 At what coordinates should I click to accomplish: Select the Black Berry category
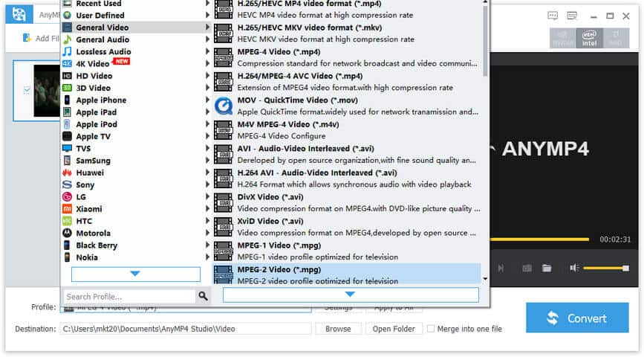coord(135,245)
